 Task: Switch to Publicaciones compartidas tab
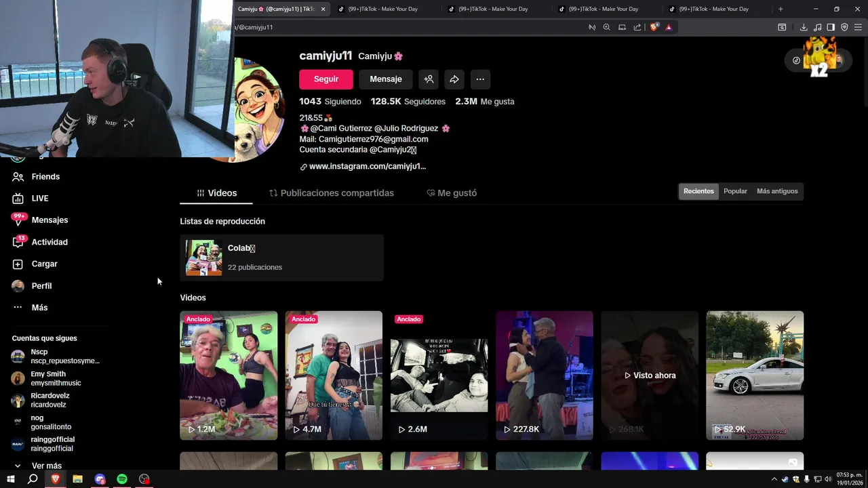331,193
